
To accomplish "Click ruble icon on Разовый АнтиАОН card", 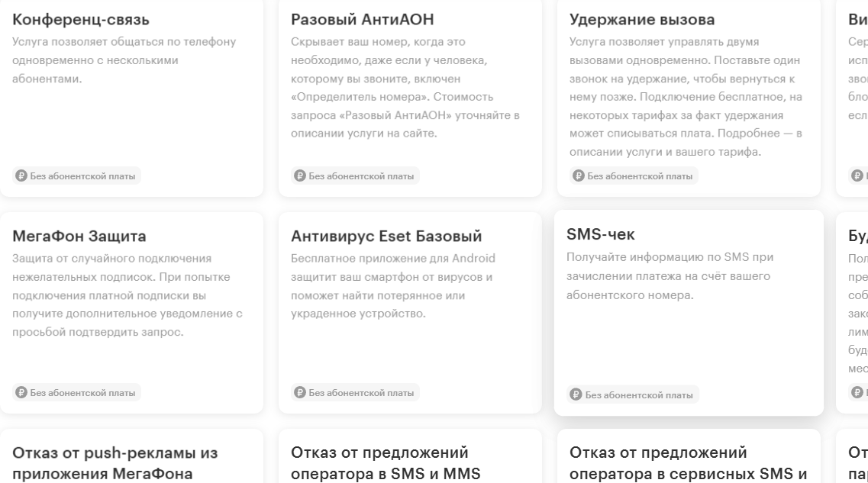I will pyautogui.click(x=300, y=176).
